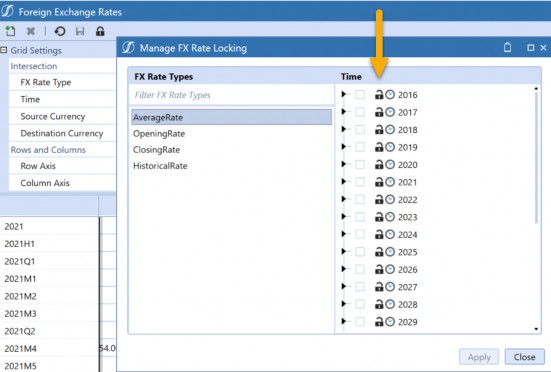Maximize the Manage FX Rate Locking dialog

[x=531, y=47]
